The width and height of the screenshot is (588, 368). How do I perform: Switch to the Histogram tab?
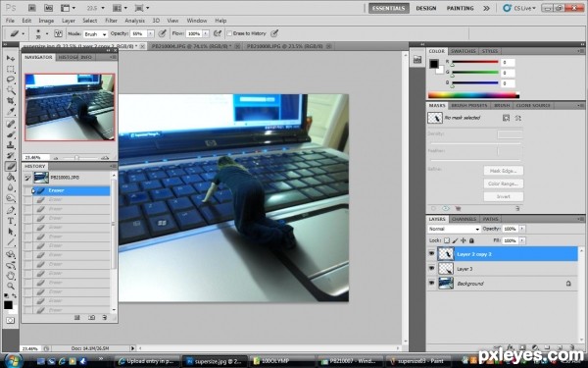coord(68,57)
